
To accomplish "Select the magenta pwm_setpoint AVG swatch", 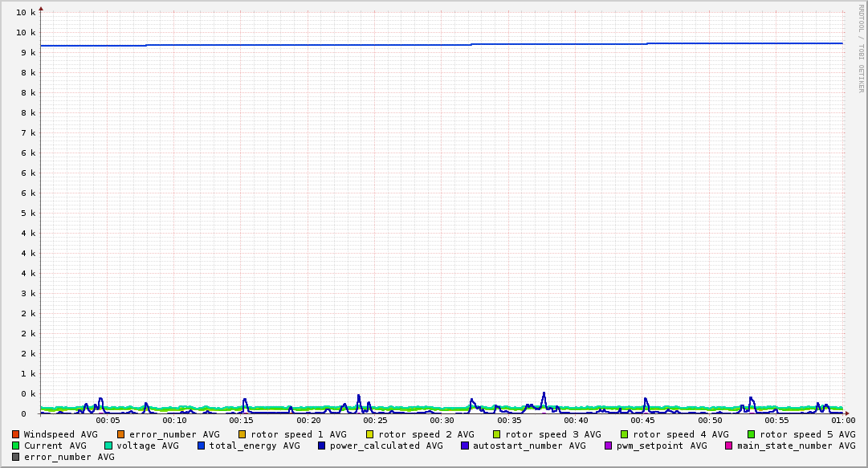I will pos(608,446).
